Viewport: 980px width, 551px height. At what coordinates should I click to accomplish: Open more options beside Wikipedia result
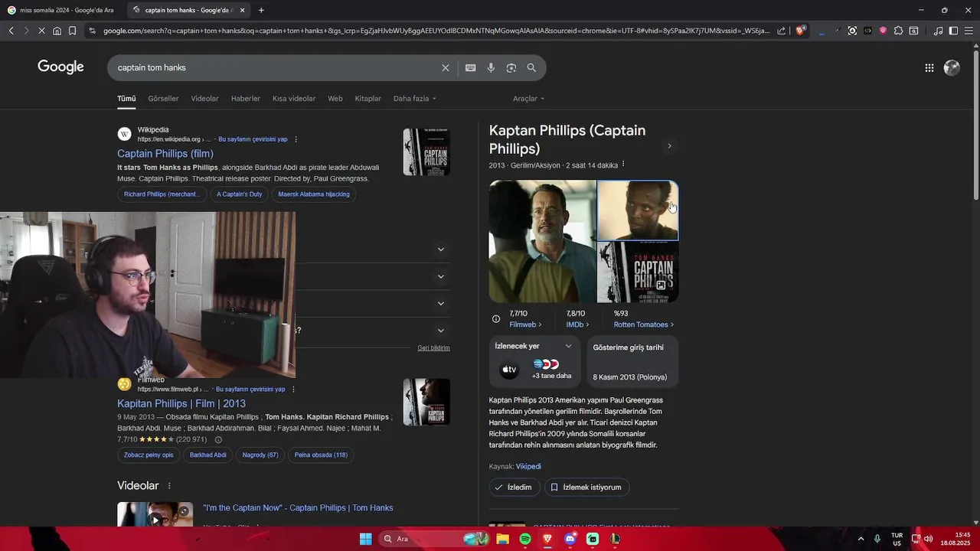296,139
